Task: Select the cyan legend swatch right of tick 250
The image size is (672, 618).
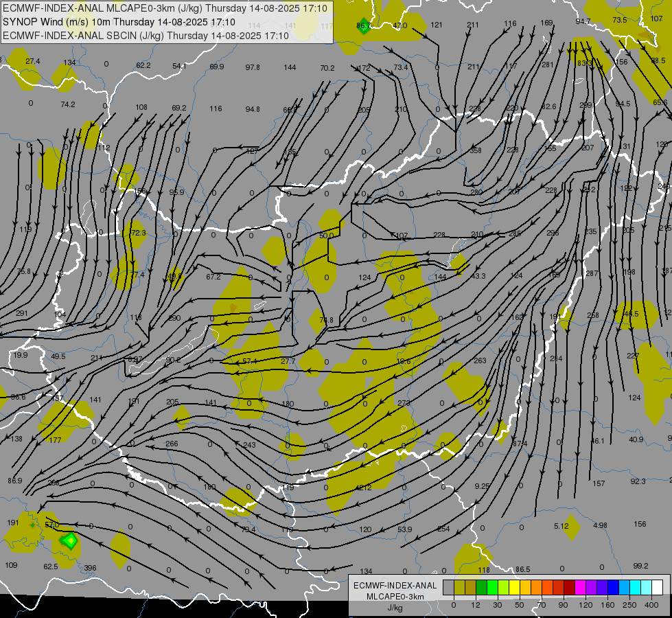Action: [x=635, y=587]
